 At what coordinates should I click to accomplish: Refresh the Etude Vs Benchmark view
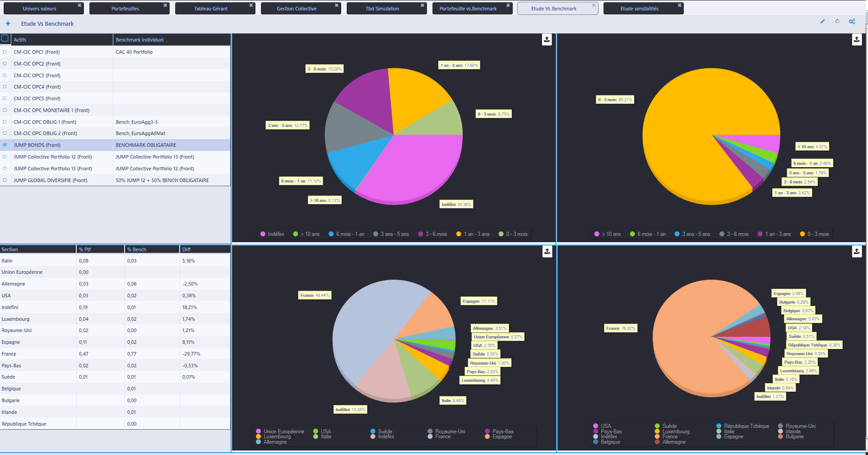click(837, 21)
